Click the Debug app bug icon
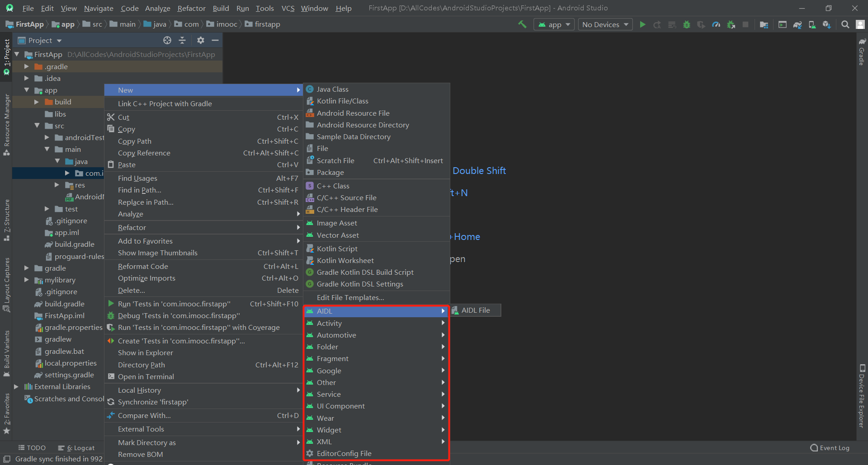 point(687,24)
